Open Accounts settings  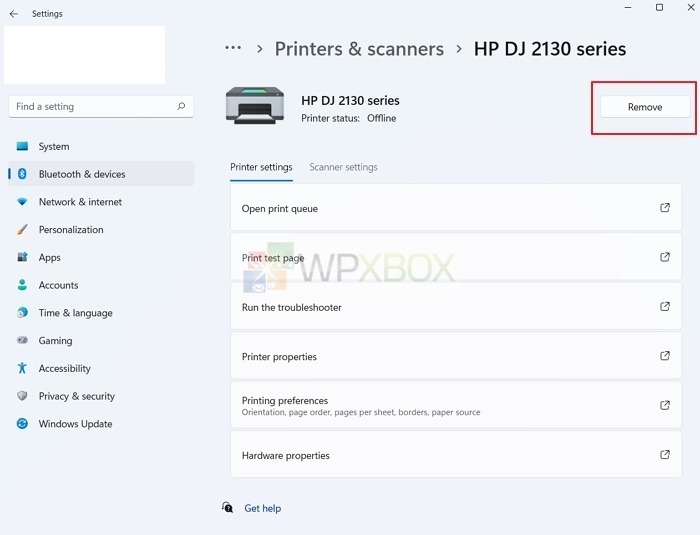click(101, 285)
